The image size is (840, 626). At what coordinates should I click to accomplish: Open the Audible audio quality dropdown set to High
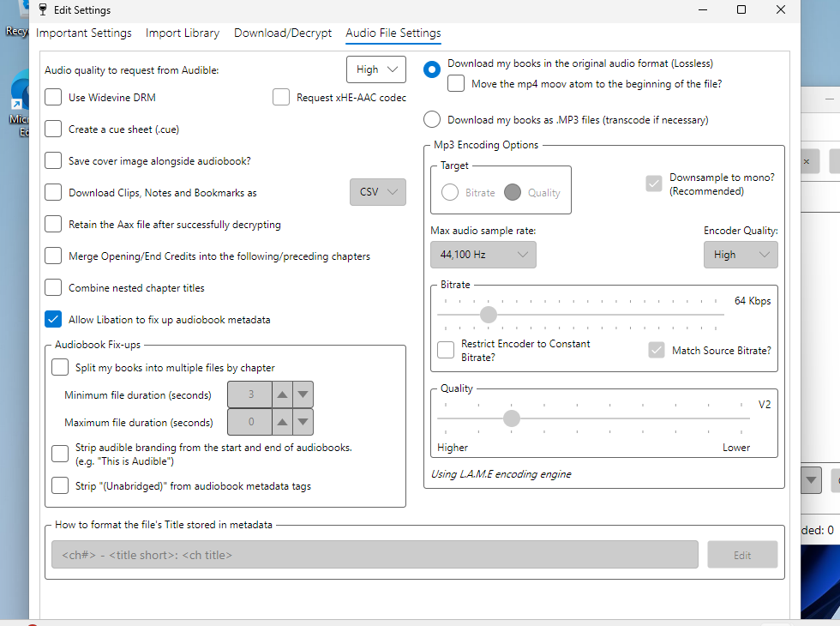(376, 69)
